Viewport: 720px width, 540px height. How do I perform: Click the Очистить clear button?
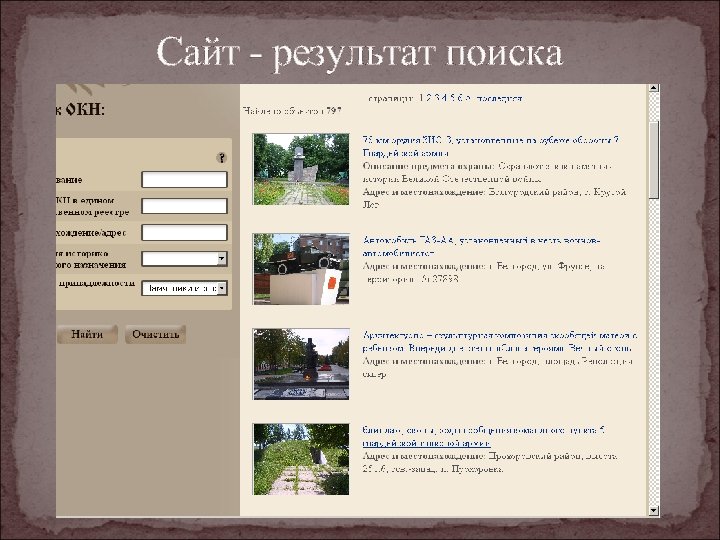155,334
